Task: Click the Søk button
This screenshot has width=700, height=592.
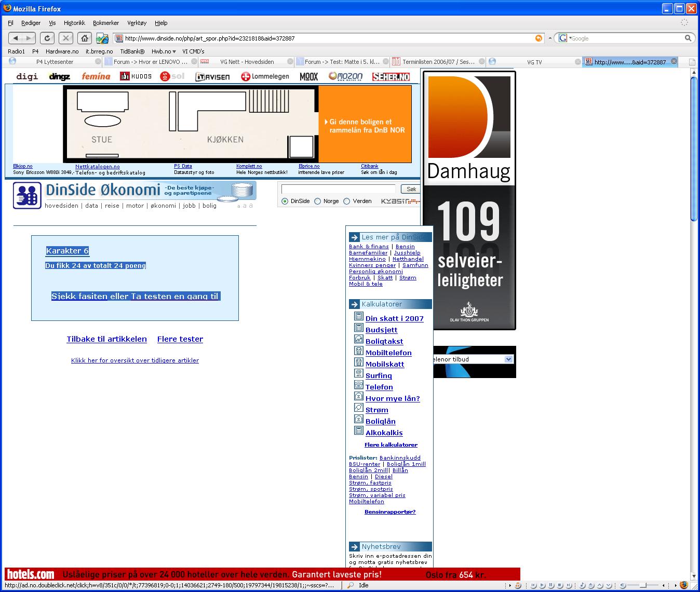Action: 411,189
